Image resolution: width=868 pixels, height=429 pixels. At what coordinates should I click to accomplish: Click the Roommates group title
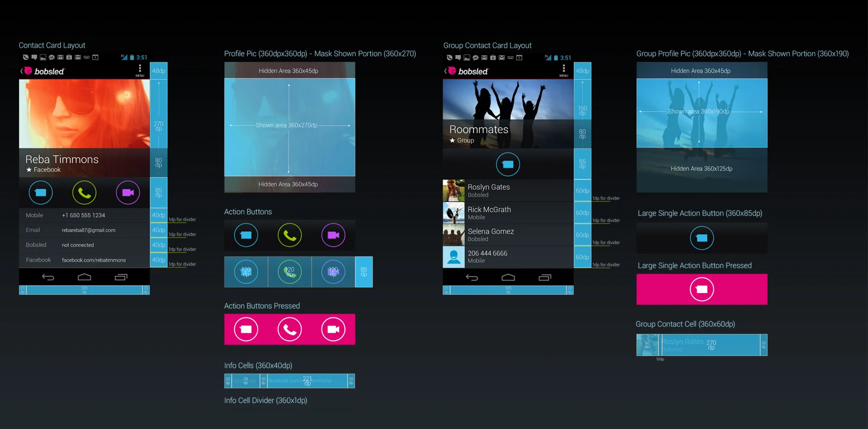pos(479,130)
